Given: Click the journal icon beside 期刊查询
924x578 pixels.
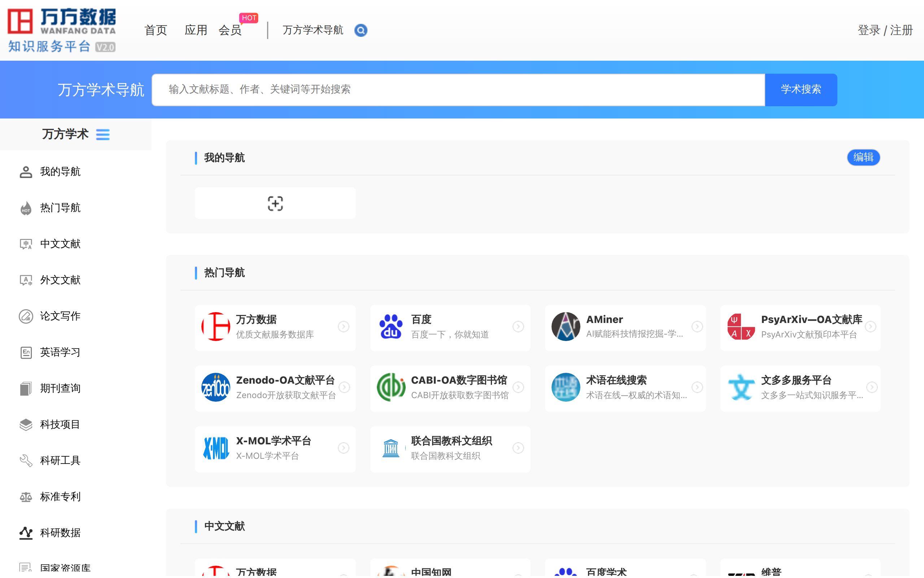Looking at the screenshot, I should click(26, 388).
